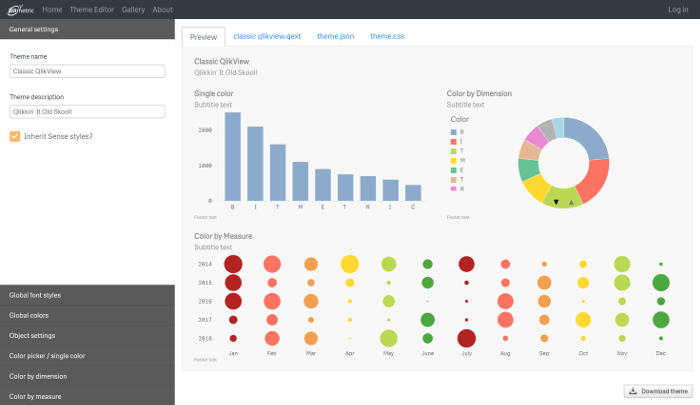700x405 pixels.
Task: Expand the Global colors section
Action: [88, 315]
